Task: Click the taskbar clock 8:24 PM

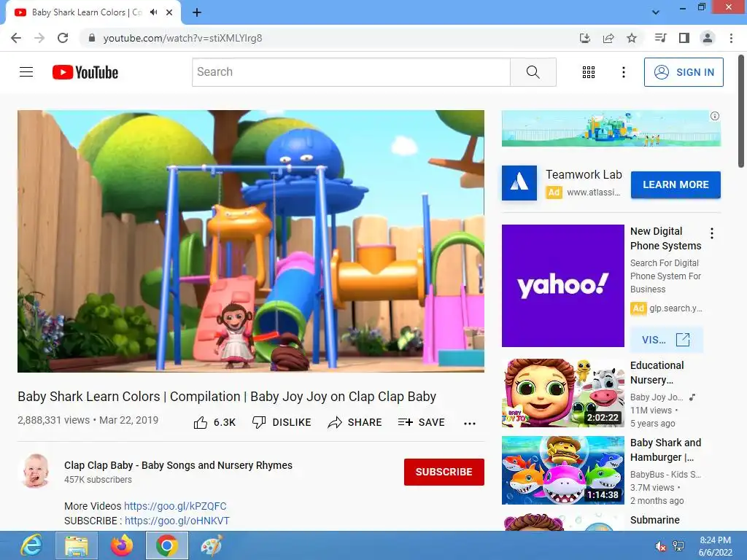Action: (715, 540)
